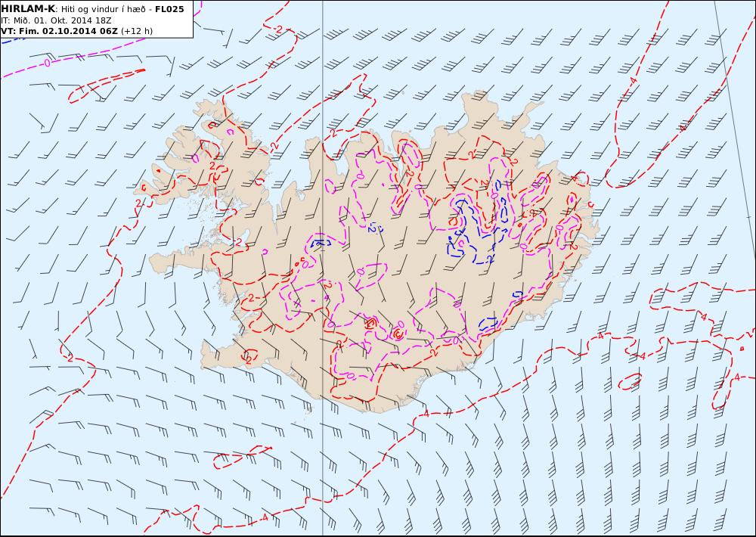
Task: Click the IT: Mið. 01. Okt. 2014 18Z line
Action: [x=57, y=20]
